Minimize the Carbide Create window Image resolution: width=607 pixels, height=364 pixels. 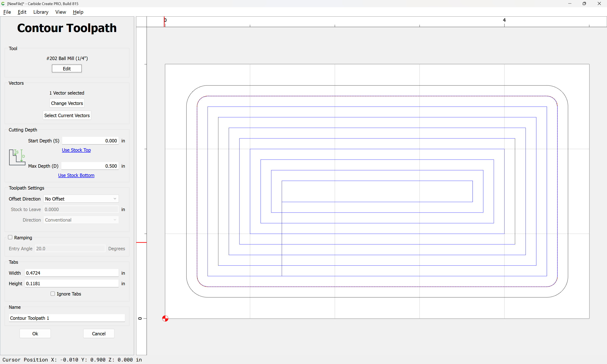coord(570,4)
